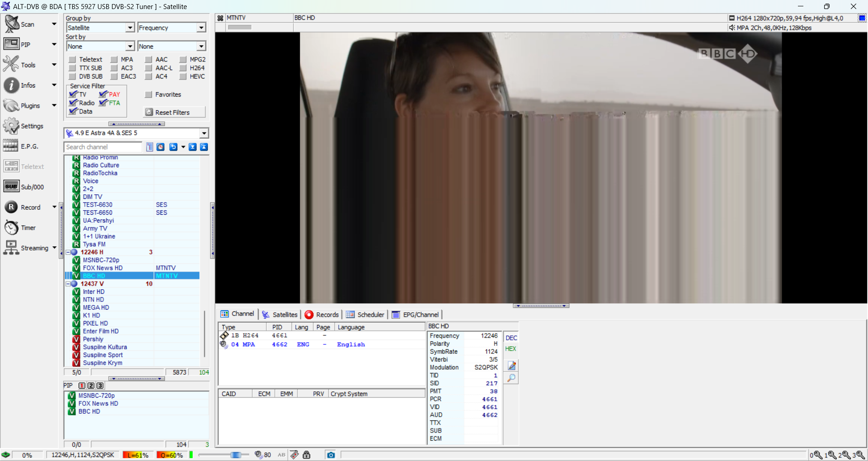Click the Search channel input field

click(x=103, y=147)
